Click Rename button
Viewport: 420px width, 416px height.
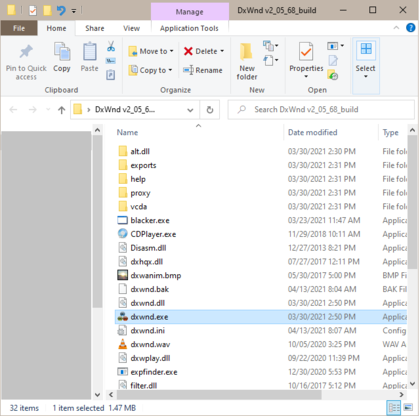(203, 70)
